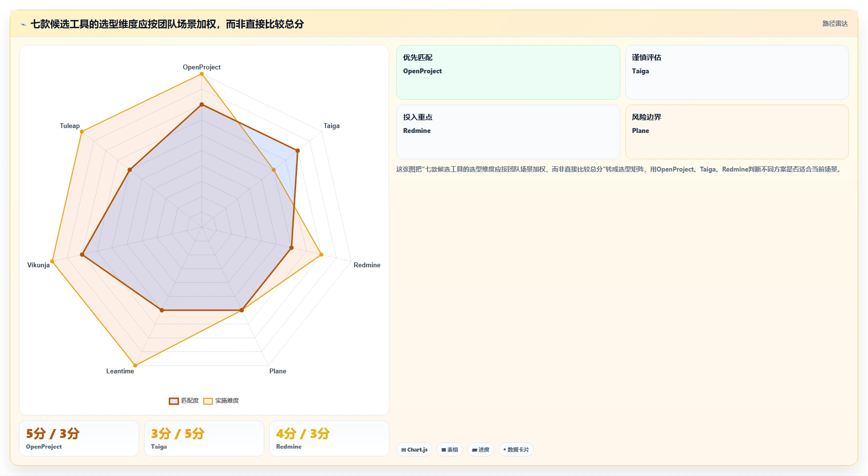Image resolution: width=868 pixels, height=476 pixels.
Task: Select the 匹配度 data point on the Taiga axis
Action: click(x=297, y=151)
